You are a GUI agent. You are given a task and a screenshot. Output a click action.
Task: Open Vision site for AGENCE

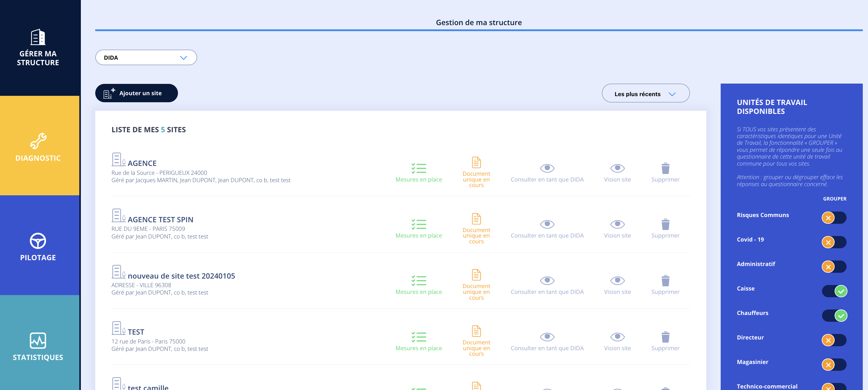(x=617, y=173)
